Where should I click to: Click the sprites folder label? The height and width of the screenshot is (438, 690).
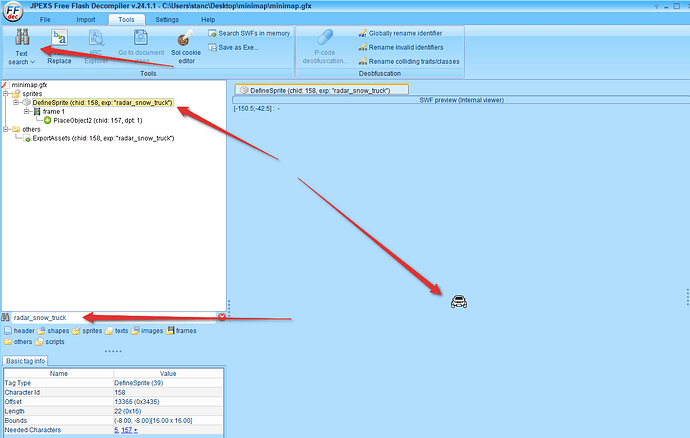coord(32,94)
